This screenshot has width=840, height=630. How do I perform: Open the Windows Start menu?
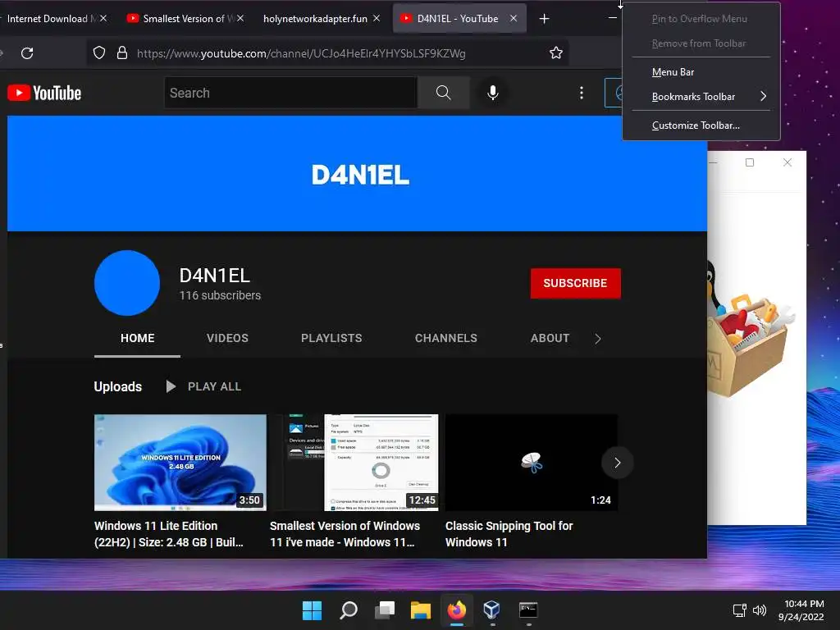click(x=312, y=609)
